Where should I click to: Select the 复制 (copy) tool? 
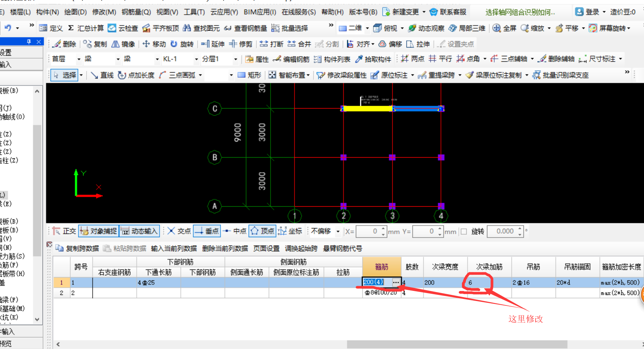click(95, 44)
